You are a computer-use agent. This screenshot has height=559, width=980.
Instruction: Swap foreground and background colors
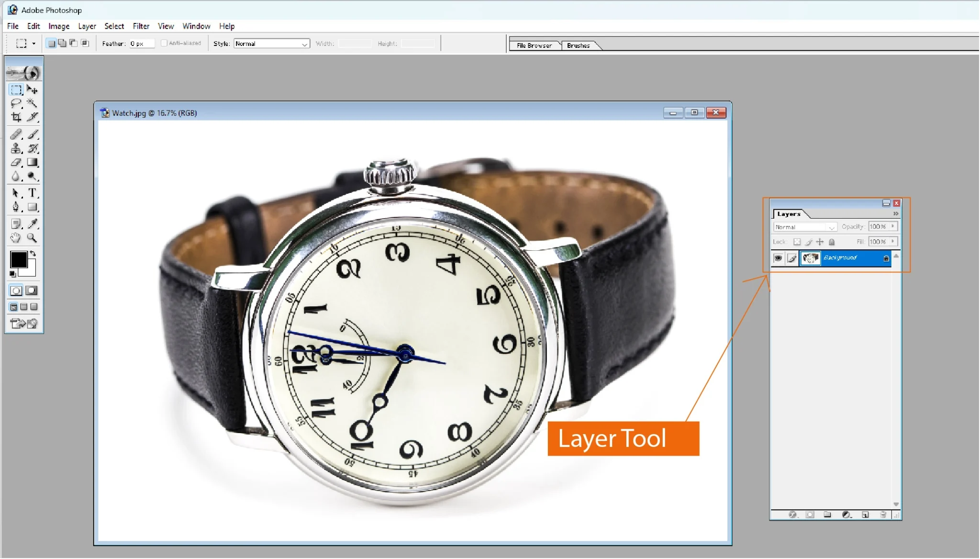point(33,253)
